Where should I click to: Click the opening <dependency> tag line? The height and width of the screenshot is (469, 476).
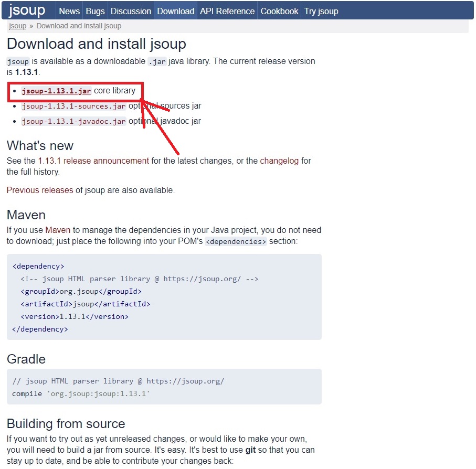click(38, 267)
